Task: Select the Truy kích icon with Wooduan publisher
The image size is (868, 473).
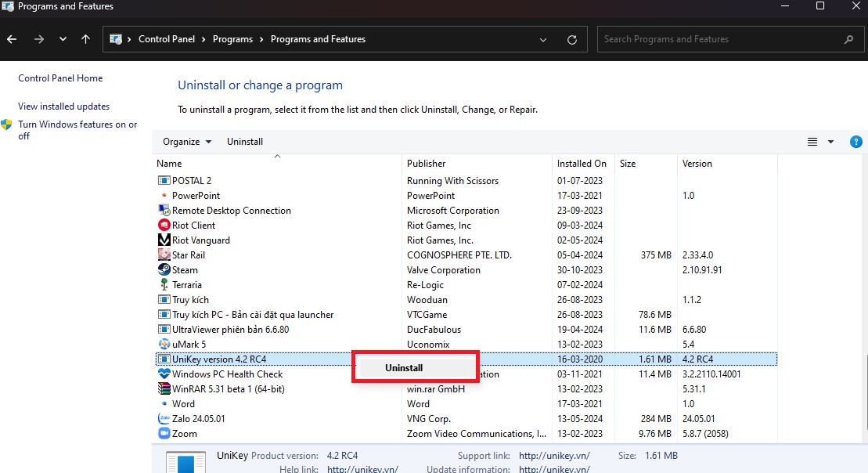Action: tap(164, 300)
